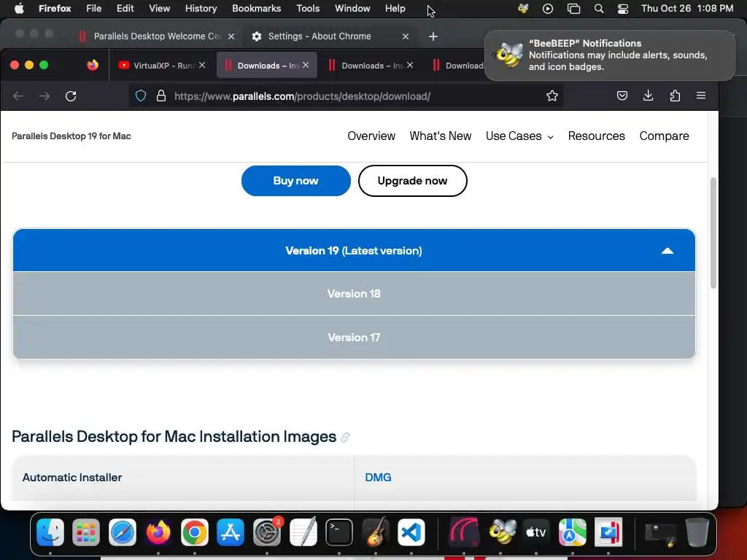Screen dimensions: 747x560
Task: Expand the Version 18 section
Action: tap(354, 294)
